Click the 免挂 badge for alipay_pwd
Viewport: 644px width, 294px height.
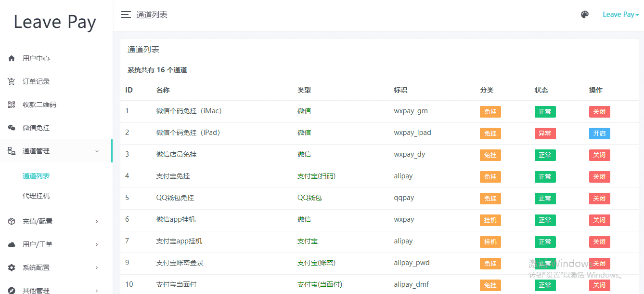[490, 264]
